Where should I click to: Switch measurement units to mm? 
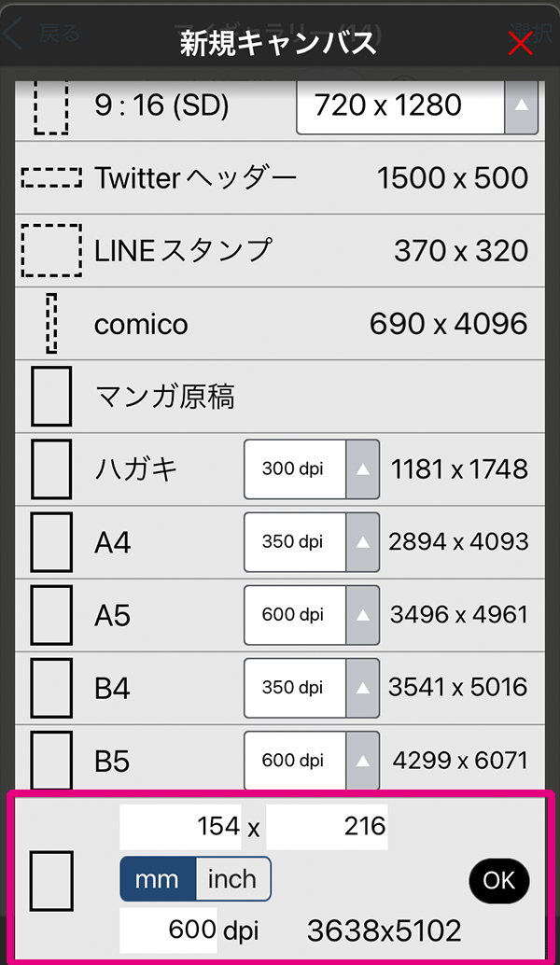click(x=157, y=878)
